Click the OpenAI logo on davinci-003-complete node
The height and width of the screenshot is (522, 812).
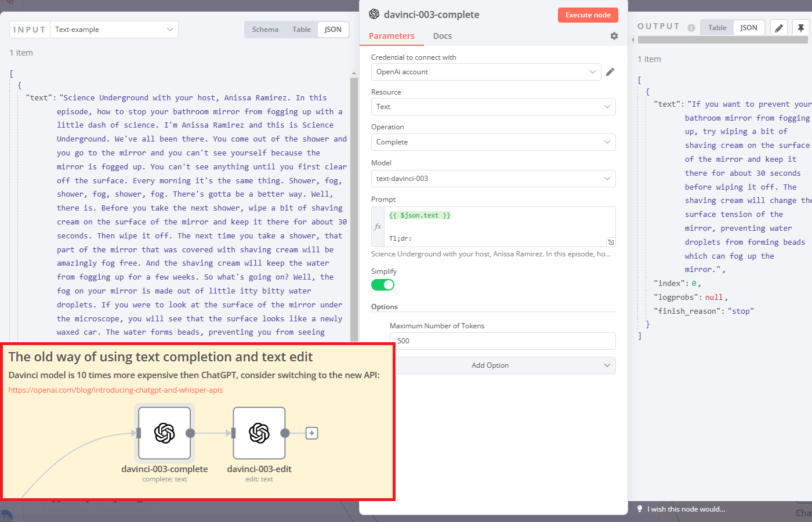tap(164, 433)
